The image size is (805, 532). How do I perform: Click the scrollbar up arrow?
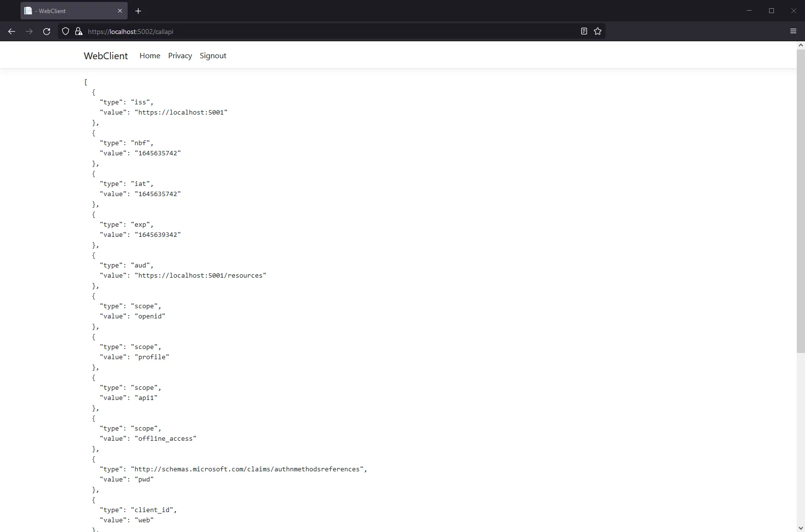[800, 45]
